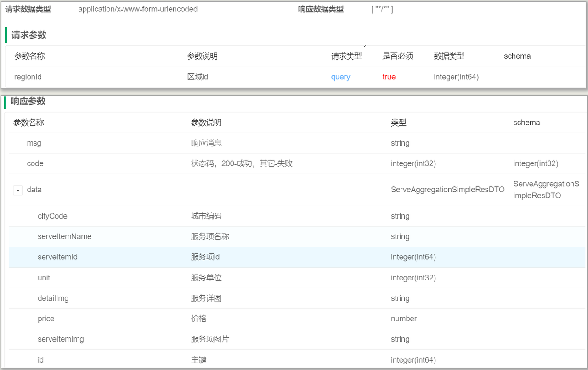
Task: Click the serveItemImg parameter row
Action: pos(61,340)
